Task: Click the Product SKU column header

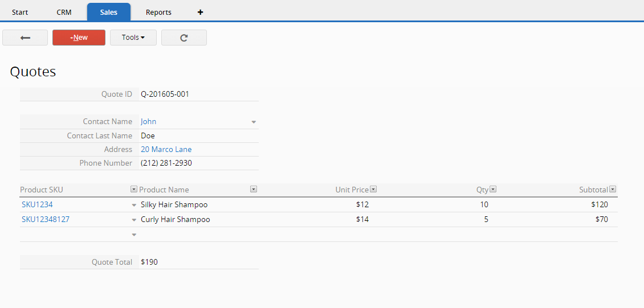Action: pyautogui.click(x=42, y=190)
